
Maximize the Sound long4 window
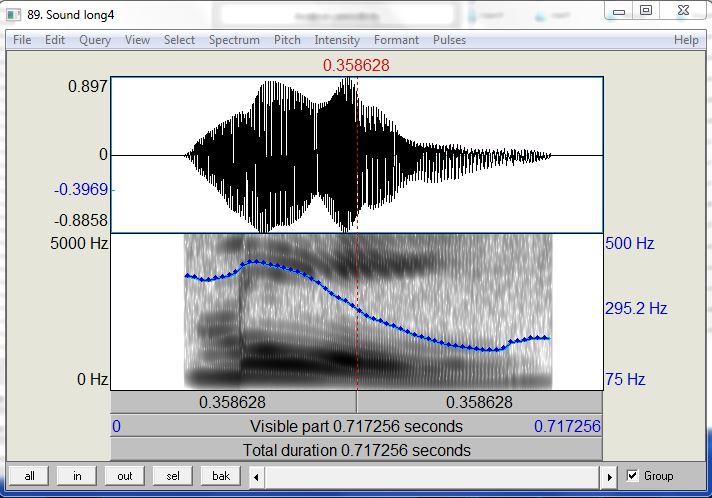coord(646,10)
